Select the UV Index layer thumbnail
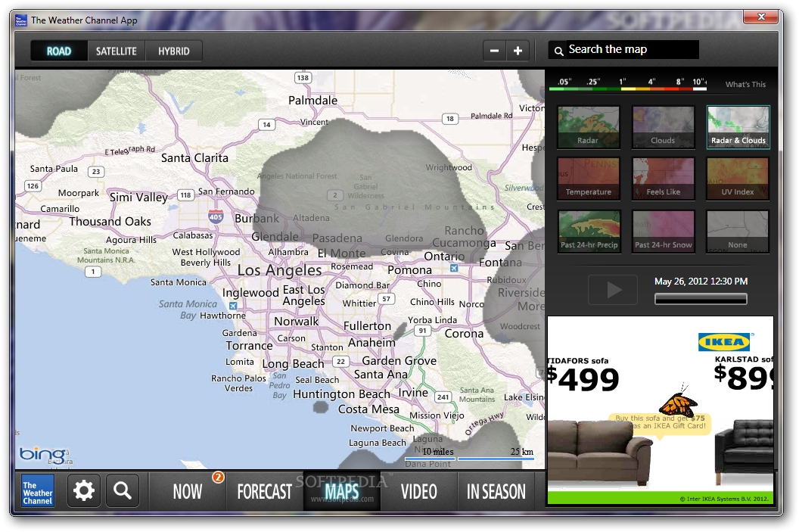The height and width of the screenshot is (532, 799). (x=738, y=179)
